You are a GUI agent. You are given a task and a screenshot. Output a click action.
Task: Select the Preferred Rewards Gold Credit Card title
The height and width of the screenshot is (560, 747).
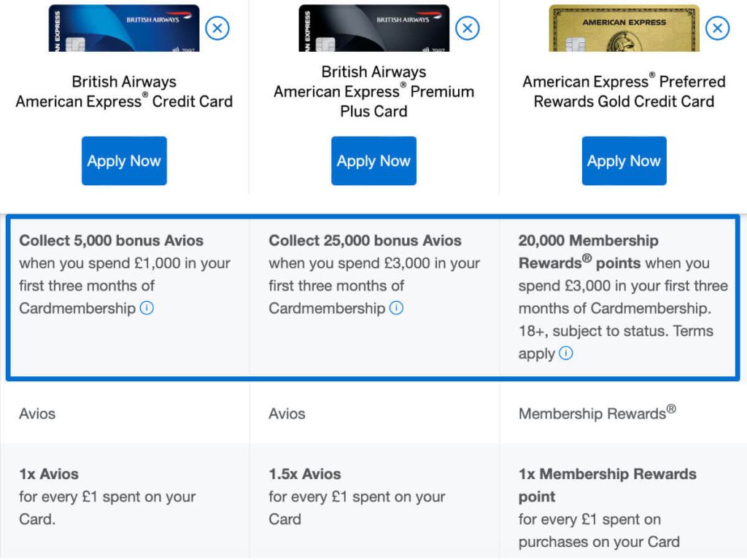(x=624, y=92)
